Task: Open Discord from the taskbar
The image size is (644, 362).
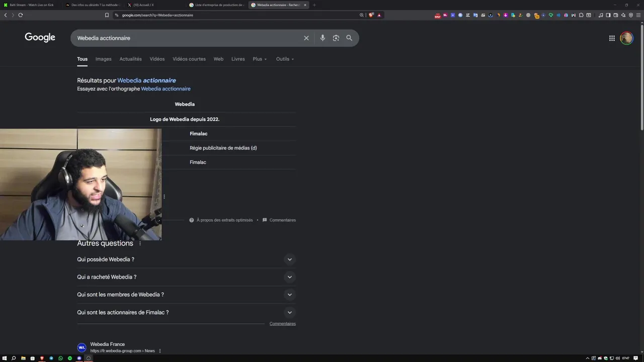Action: click(79, 358)
